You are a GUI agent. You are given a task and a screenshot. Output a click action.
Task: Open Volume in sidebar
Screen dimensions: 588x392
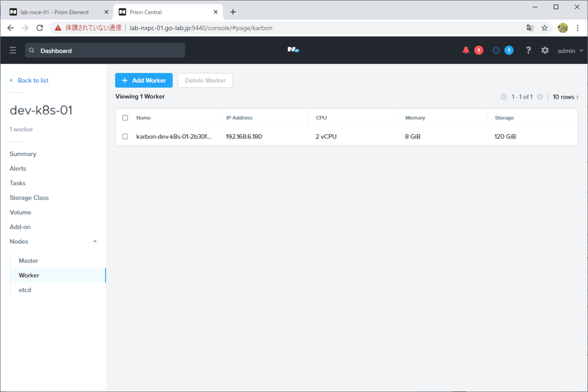click(x=21, y=212)
